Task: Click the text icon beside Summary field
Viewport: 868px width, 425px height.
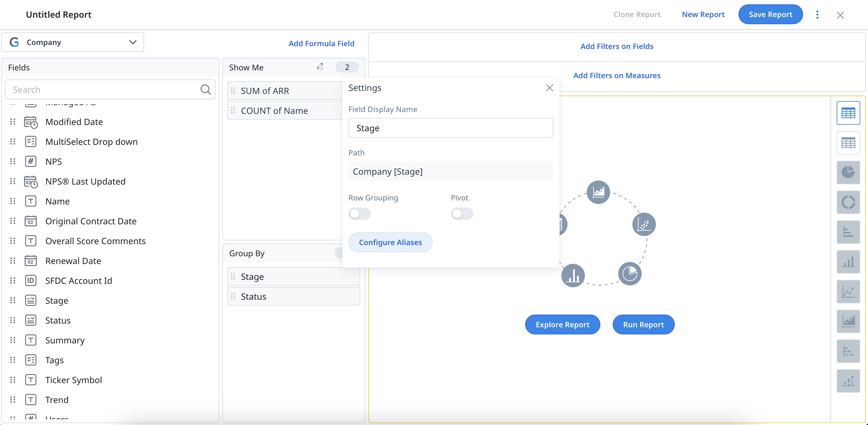Action: [31, 340]
